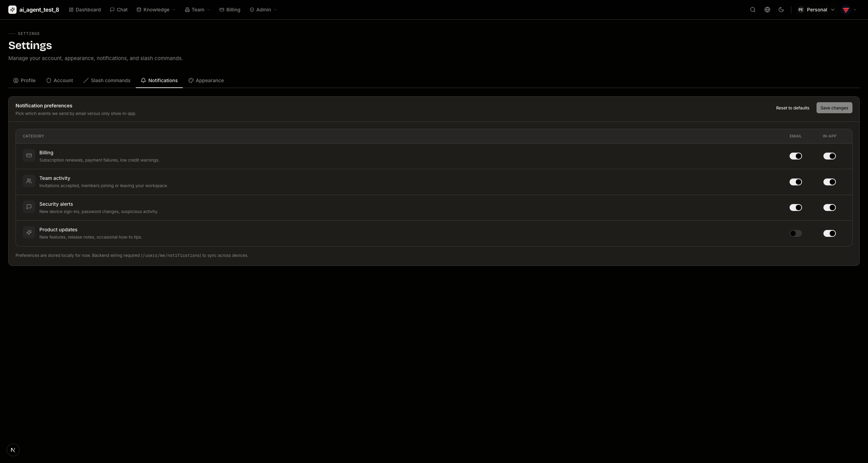Click the IN-APP column header
Image resolution: width=868 pixels, height=463 pixels.
click(x=829, y=136)
